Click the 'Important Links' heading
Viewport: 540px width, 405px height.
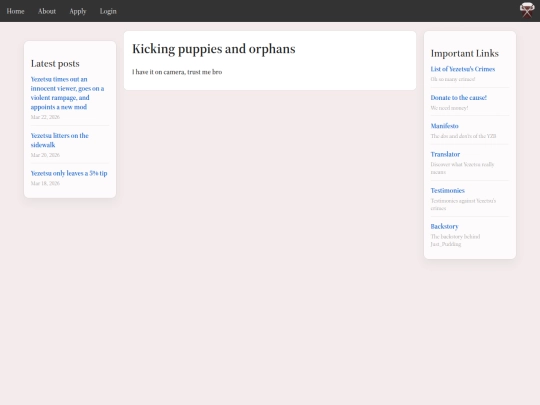(x=465, y=53)
